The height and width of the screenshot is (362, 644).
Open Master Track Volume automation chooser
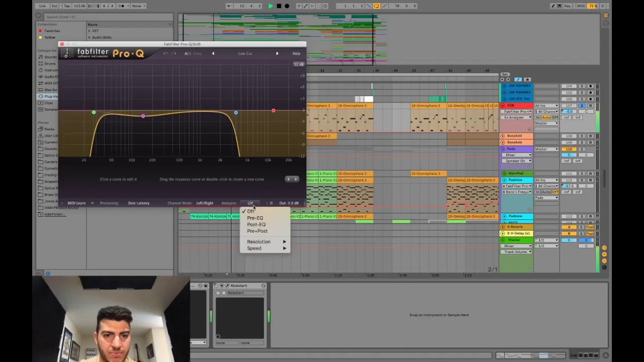516,252
